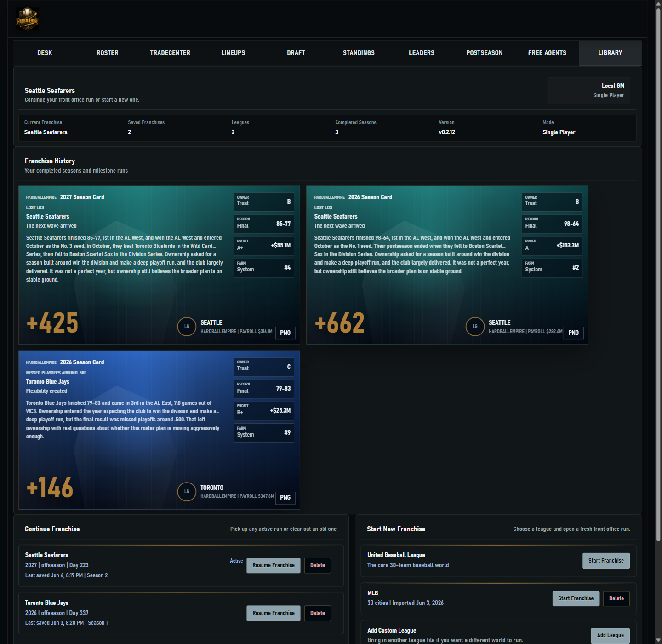Click Owner Trust B on 2027 card
This screenshot has width=662, height=644.
pos(264,201)
